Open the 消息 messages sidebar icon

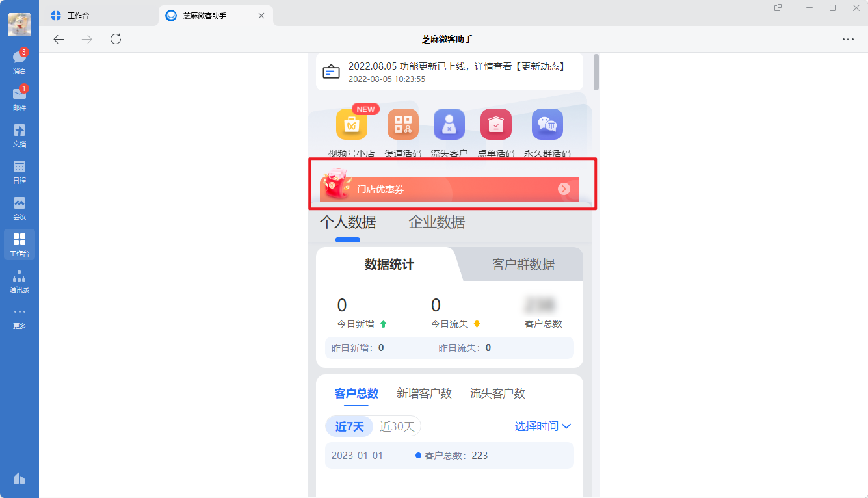point(20,62)
